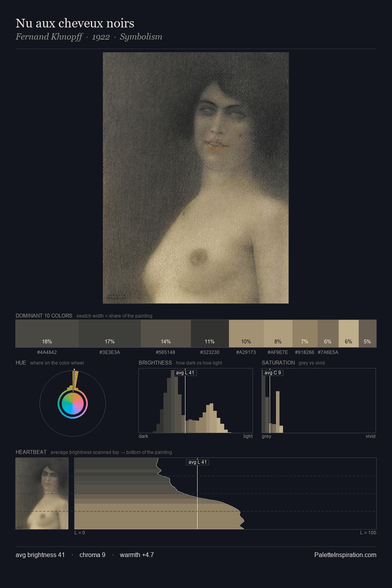Click the main painting image

(196, 178)
